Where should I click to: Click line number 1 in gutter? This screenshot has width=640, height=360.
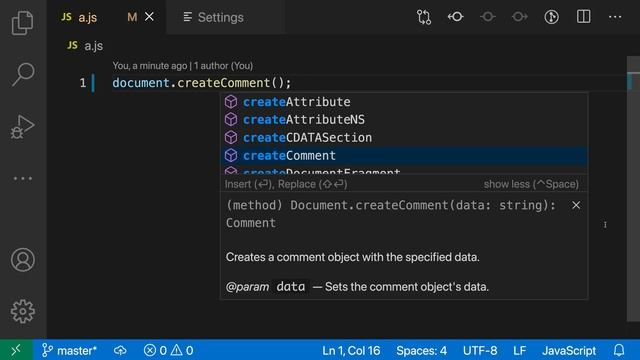(x=83, y=83)
